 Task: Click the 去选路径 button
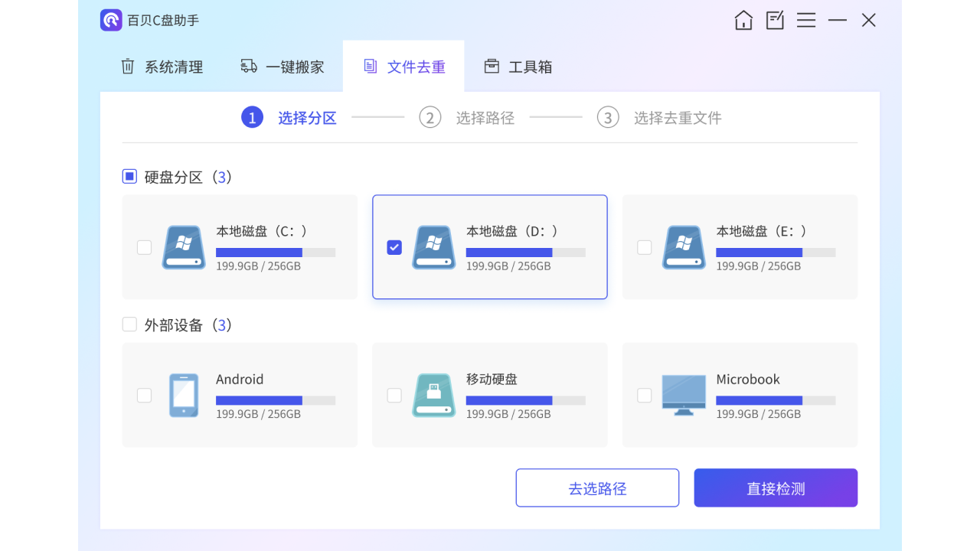pyautogui.click(x=597, y=487)
